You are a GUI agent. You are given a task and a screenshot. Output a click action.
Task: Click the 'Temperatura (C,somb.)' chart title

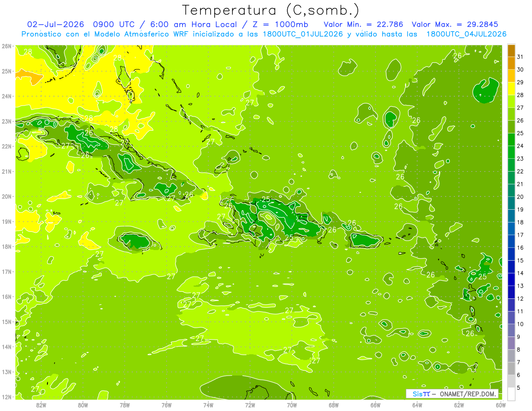pyautogui.click(x=270, y=10)
